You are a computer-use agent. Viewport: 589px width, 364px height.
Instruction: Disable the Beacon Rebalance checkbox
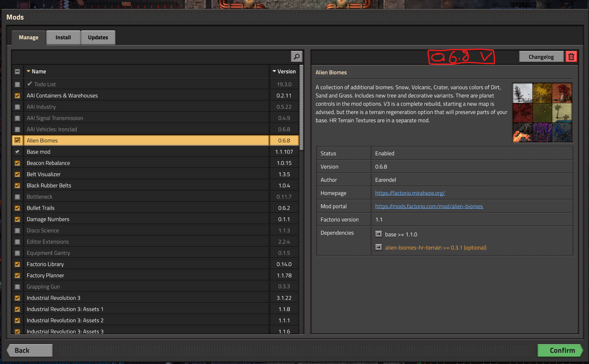pos(18,163)
